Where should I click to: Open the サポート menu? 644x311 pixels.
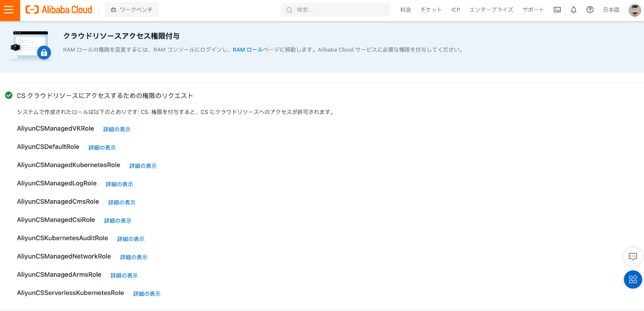pos(533,10)
